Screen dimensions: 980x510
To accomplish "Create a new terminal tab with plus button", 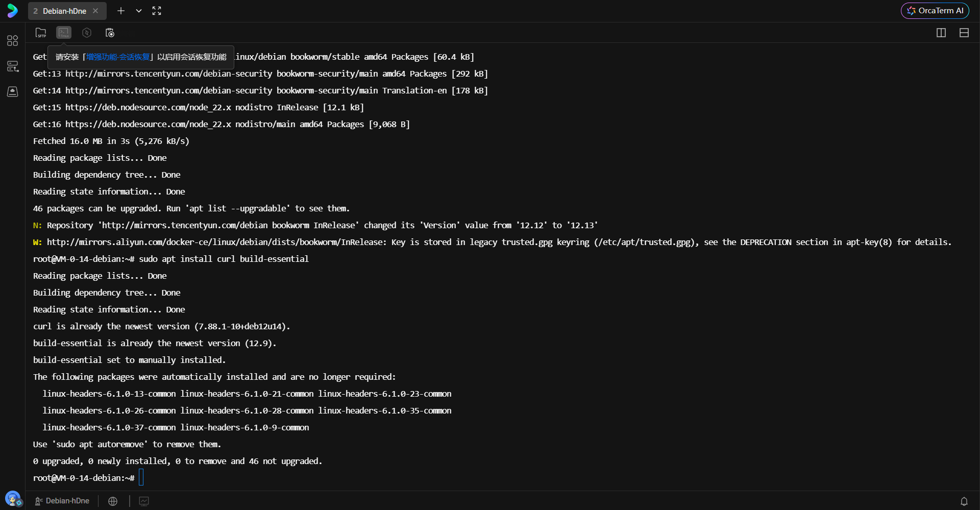I will [x=121, y=11].
